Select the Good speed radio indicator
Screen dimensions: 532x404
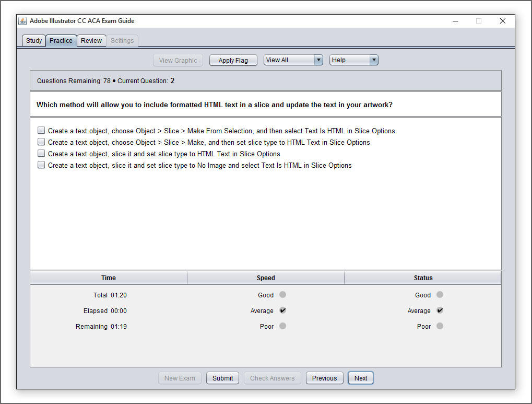tap(282, 295)
